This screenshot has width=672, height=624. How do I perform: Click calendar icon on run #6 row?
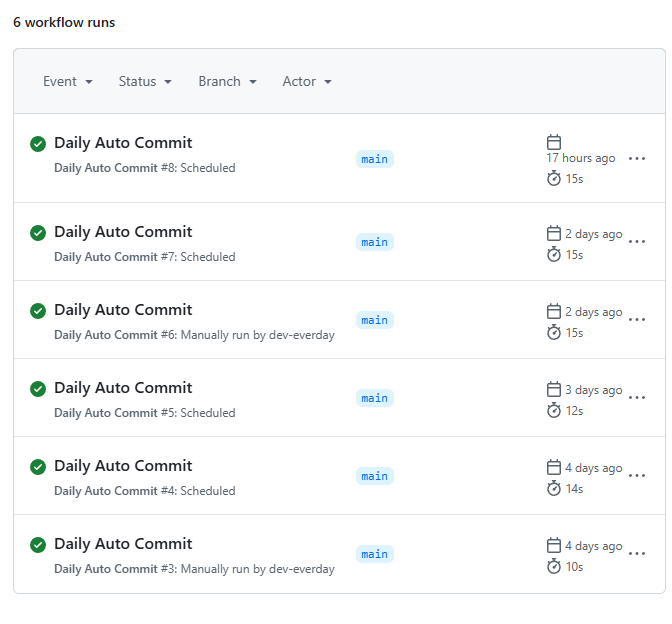(554, 311)
